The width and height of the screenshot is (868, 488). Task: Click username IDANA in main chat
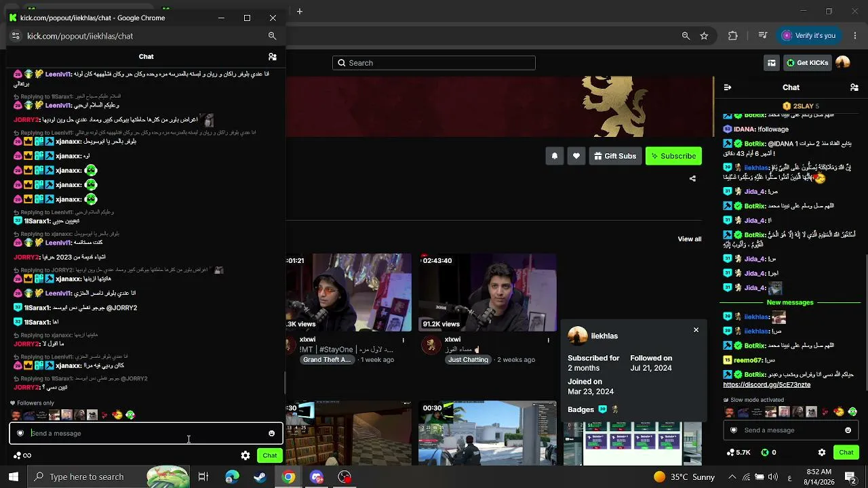click(744, 129)
